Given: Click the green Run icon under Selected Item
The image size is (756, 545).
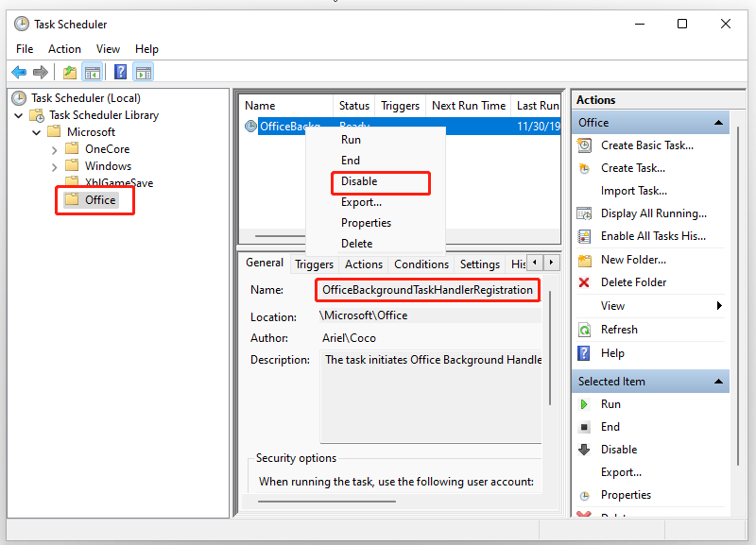Looking at the screenshot, I should [585, 404].
